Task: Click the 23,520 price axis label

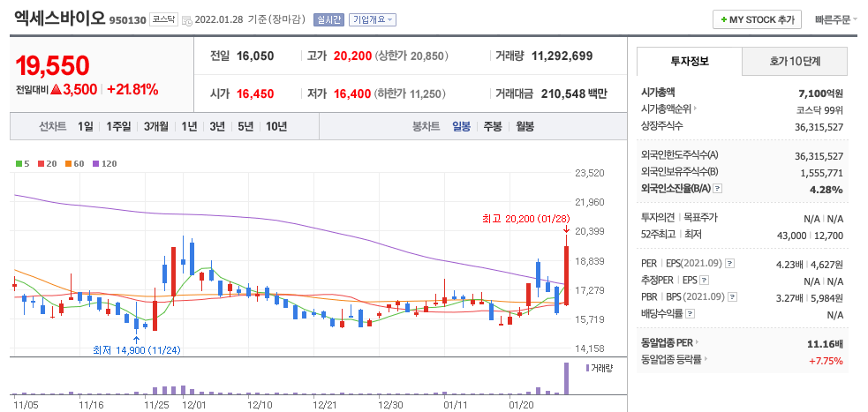Action: (x=589, y=173)
